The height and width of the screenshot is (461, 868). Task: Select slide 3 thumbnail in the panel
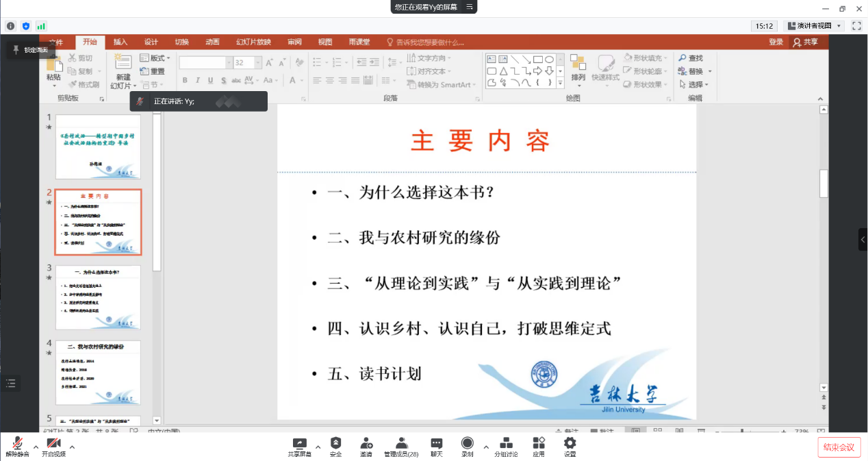pyautogui.click(x=98, y=297)
